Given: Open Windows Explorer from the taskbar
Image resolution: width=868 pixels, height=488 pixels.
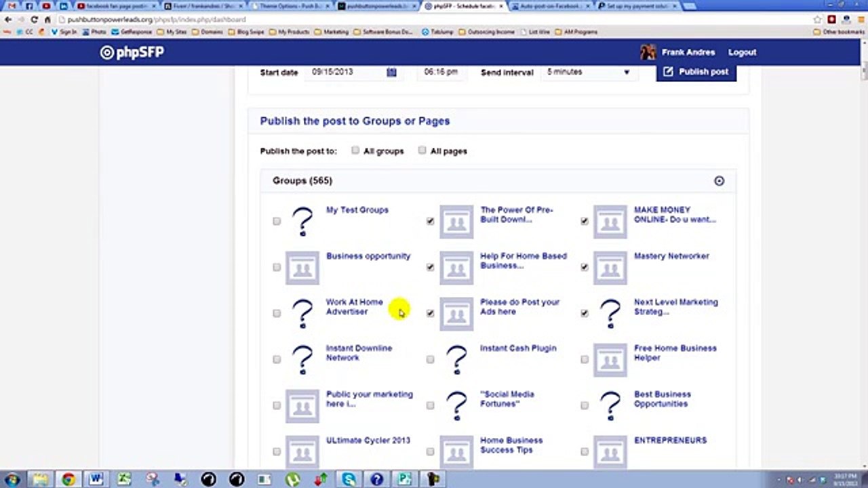Looking at the screenshot, I should pos(39,479).
